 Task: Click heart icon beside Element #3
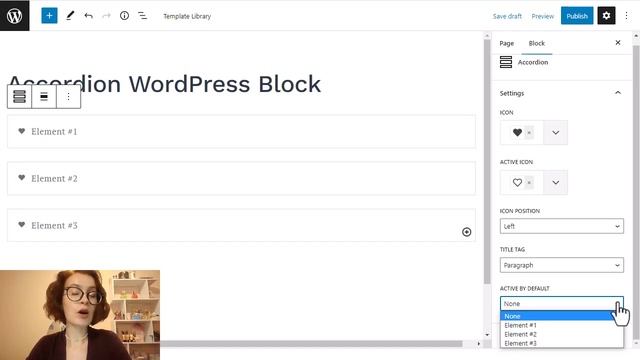[x=22, y=224]
